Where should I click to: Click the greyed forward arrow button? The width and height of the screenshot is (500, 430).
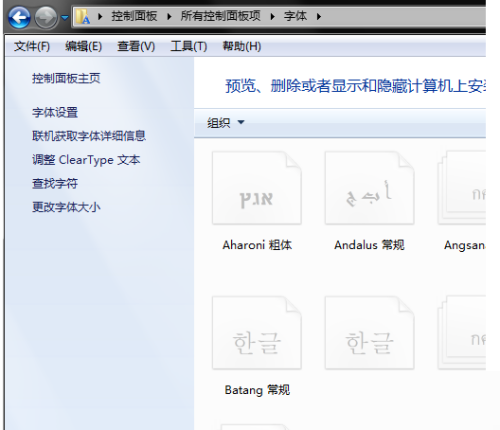pos(46,17)
